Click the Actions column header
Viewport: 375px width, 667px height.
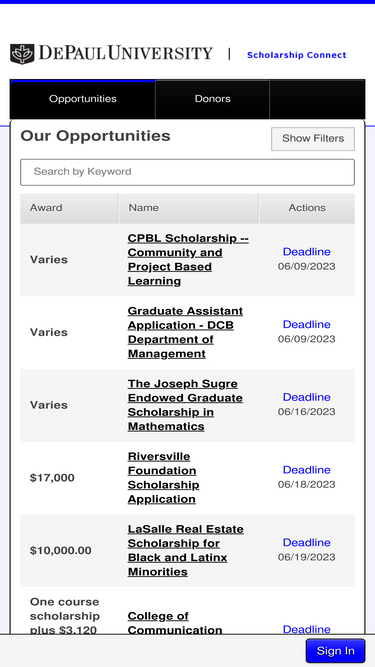(x=307, y=208)
